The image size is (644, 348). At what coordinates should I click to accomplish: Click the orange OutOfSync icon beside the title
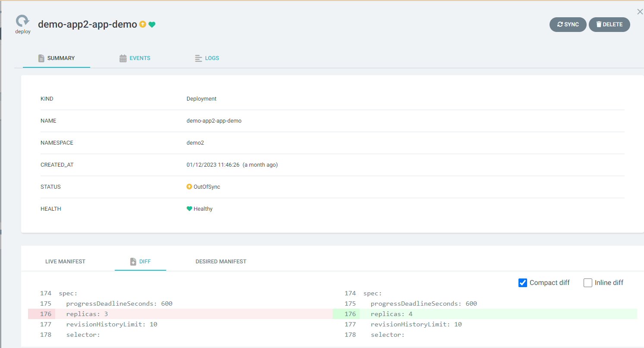coord(143,25)
